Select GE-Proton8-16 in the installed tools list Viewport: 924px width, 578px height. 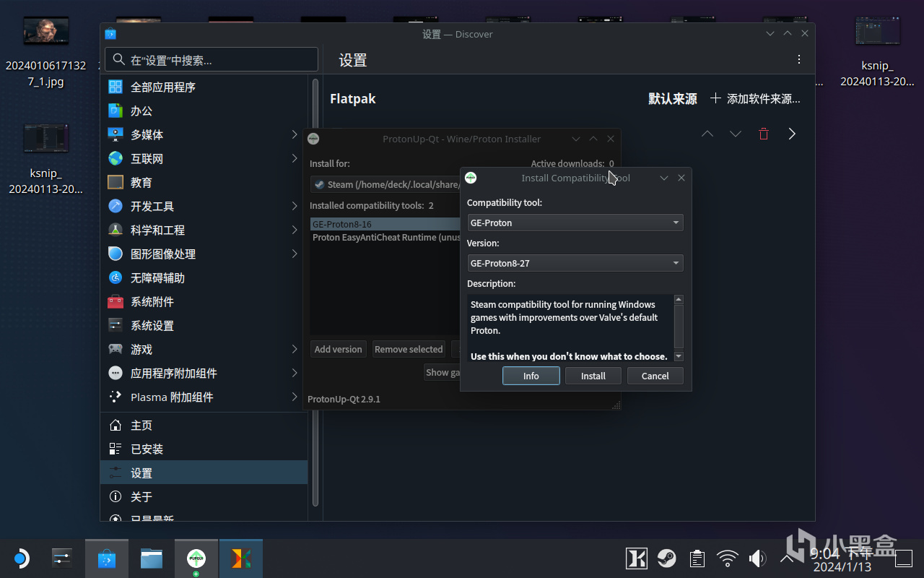[x=385, y=224]
